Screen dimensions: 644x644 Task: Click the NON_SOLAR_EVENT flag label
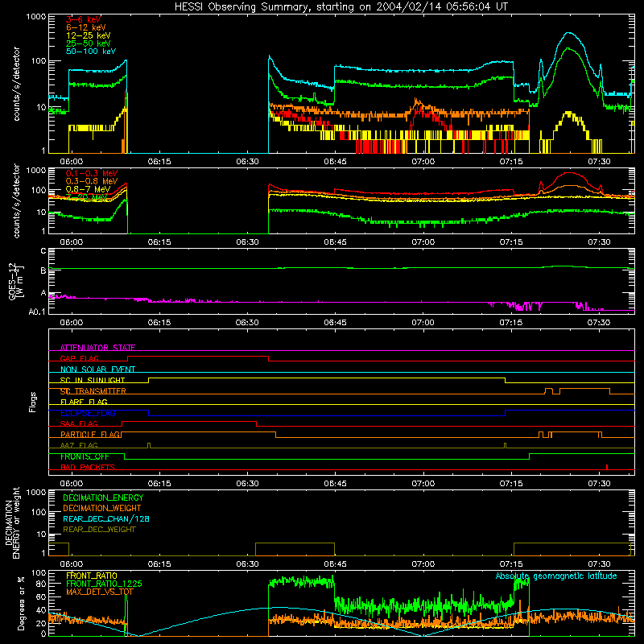click(x=97, y=369)
